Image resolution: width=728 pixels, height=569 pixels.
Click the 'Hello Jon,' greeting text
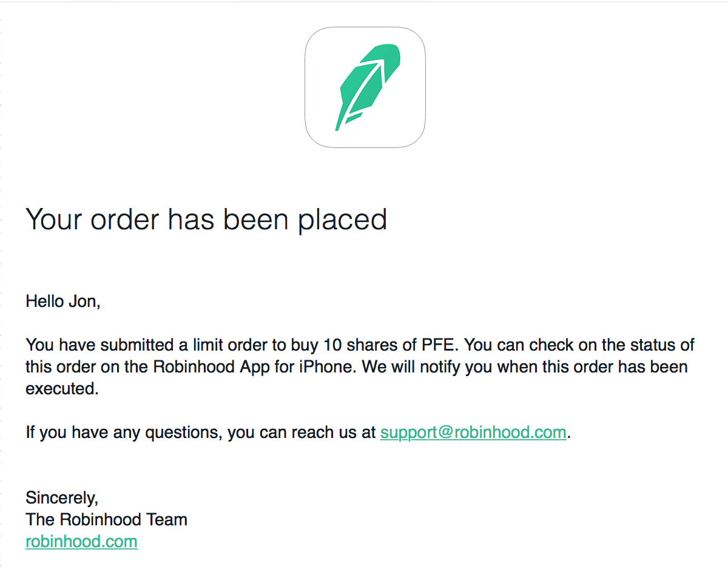63,301
